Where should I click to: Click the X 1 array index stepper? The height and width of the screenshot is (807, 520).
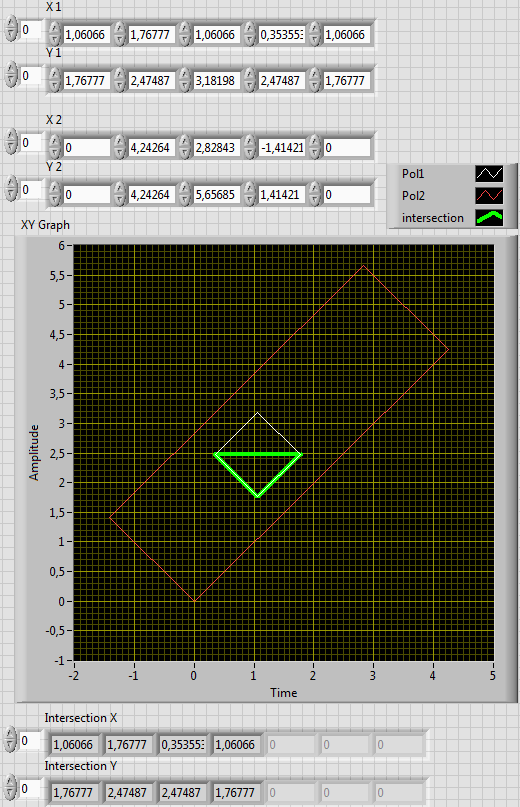click(11, 29)
